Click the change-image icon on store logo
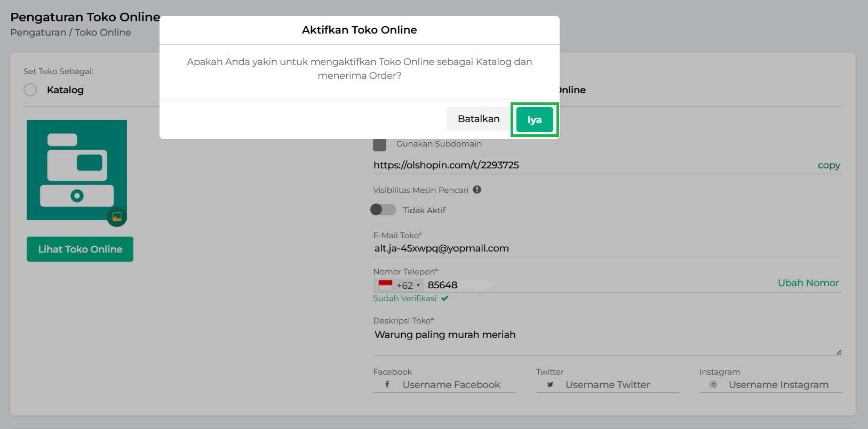The height and width of the screenshot is (429, 868). click(x=117, y=216)
